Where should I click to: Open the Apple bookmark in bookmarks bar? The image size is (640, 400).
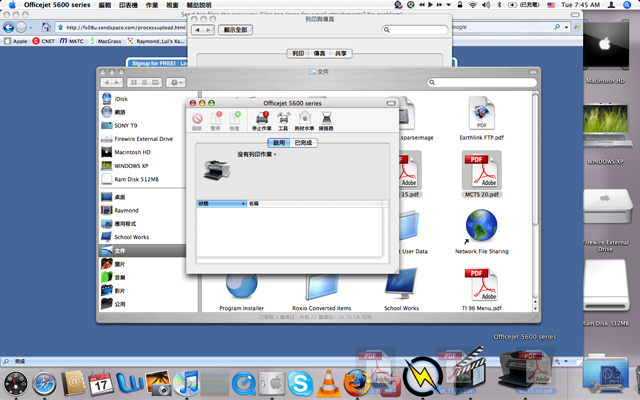[x=16, y=41]
